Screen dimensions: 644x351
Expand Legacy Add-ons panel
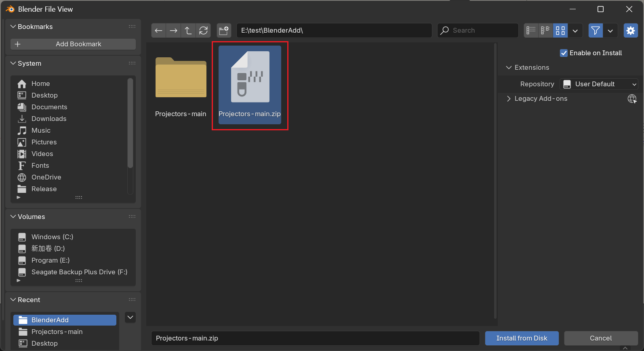[x=509, y=98]
